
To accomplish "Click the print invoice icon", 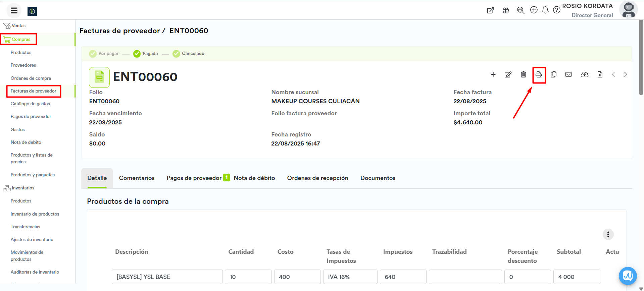I will coord(539,75).
